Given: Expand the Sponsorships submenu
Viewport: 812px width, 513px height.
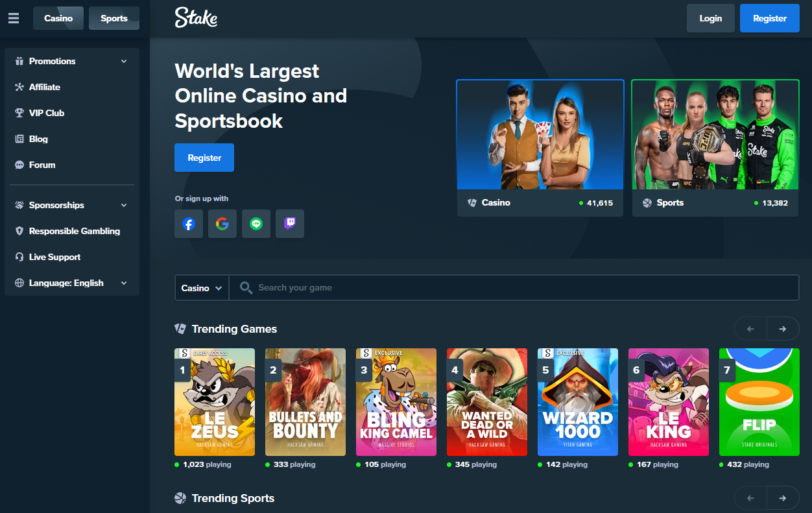Looking at the screenshot, I should tap(72, 205).
